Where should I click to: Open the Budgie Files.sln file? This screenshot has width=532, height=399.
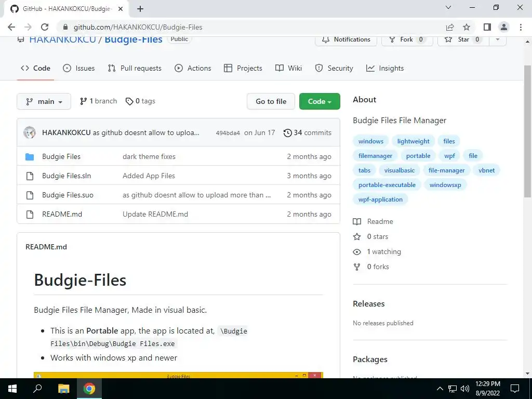click(66, 176)
